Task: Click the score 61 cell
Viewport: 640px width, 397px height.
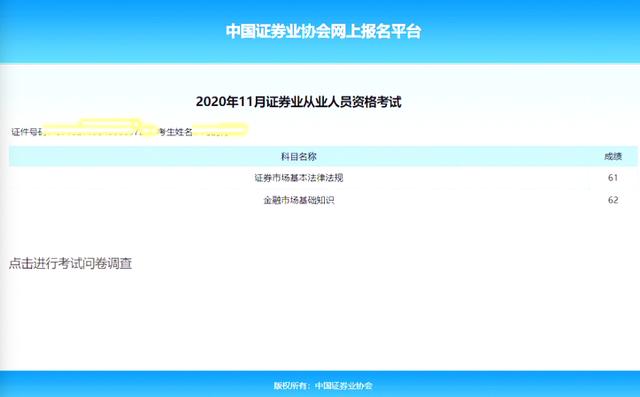Action: (x=613, y=177)
